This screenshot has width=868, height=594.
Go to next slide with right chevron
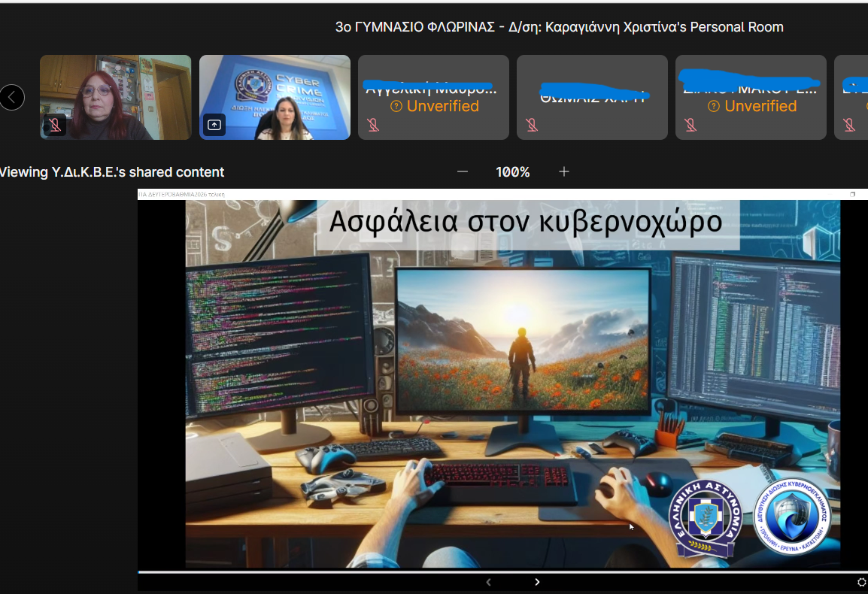pyautogui.click(x=537, y=582)
